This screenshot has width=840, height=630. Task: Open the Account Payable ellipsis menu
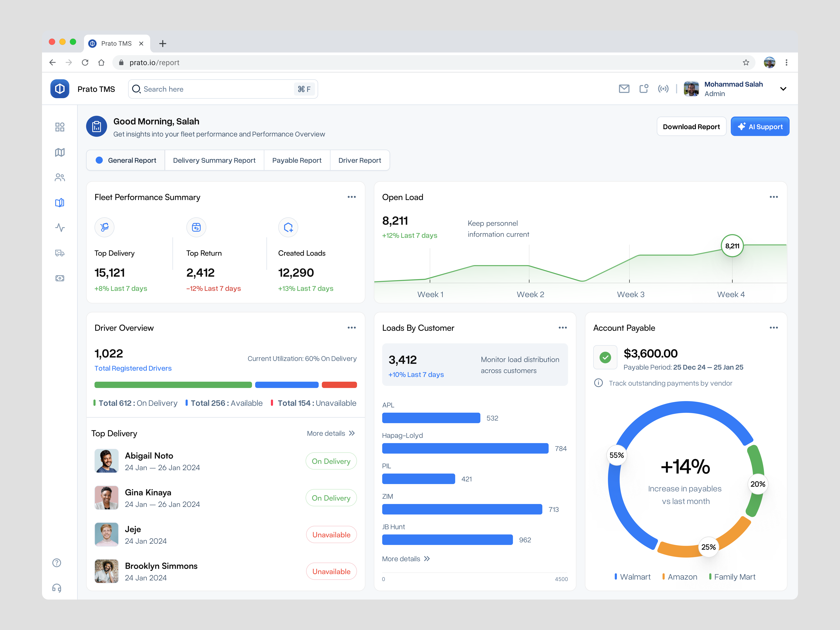774,327
